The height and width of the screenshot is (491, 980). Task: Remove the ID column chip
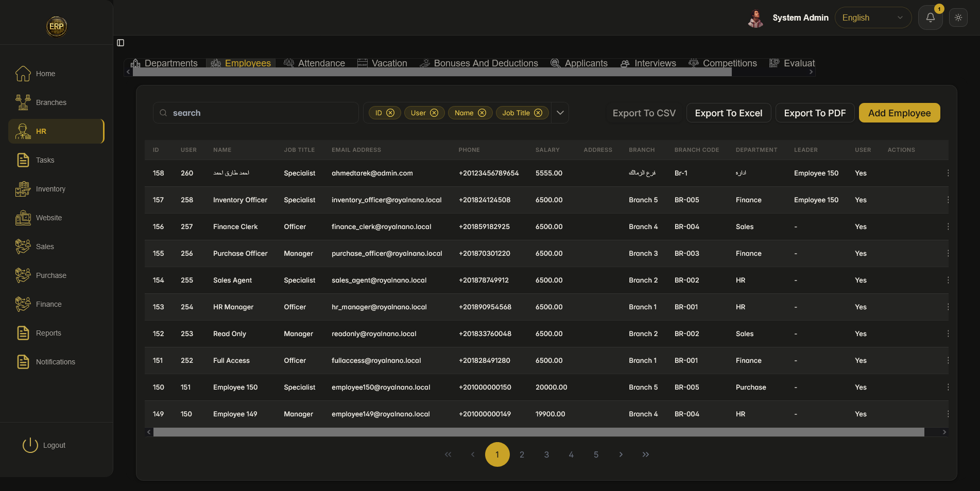390,113
